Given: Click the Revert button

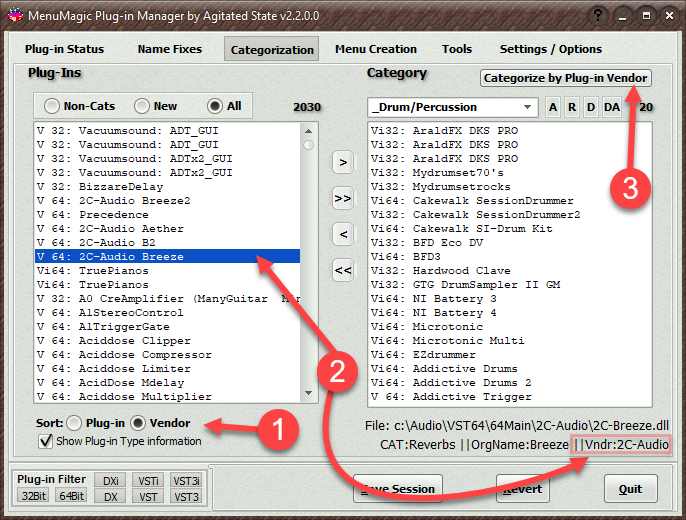Looking at the screenshot, I should tap(522, 489).
